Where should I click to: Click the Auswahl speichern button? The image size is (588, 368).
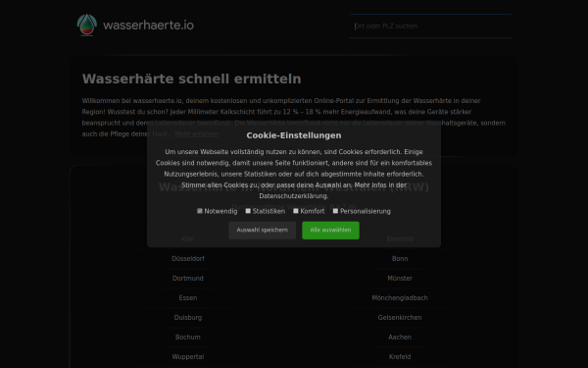click(262, 231)
